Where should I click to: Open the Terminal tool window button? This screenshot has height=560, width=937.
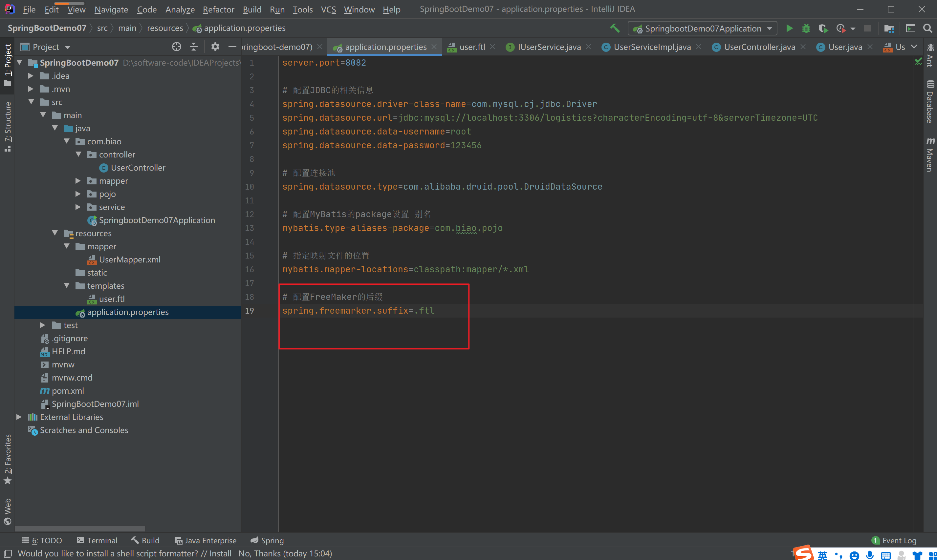97,540
